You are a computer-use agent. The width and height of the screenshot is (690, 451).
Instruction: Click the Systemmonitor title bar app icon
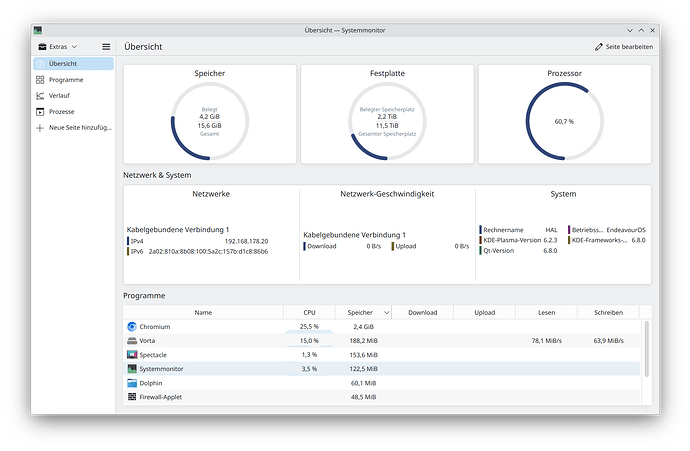click(x=38, y=30)
